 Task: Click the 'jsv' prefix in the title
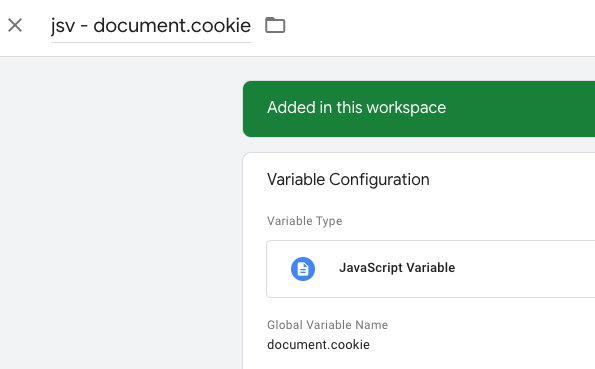point(63,27)
